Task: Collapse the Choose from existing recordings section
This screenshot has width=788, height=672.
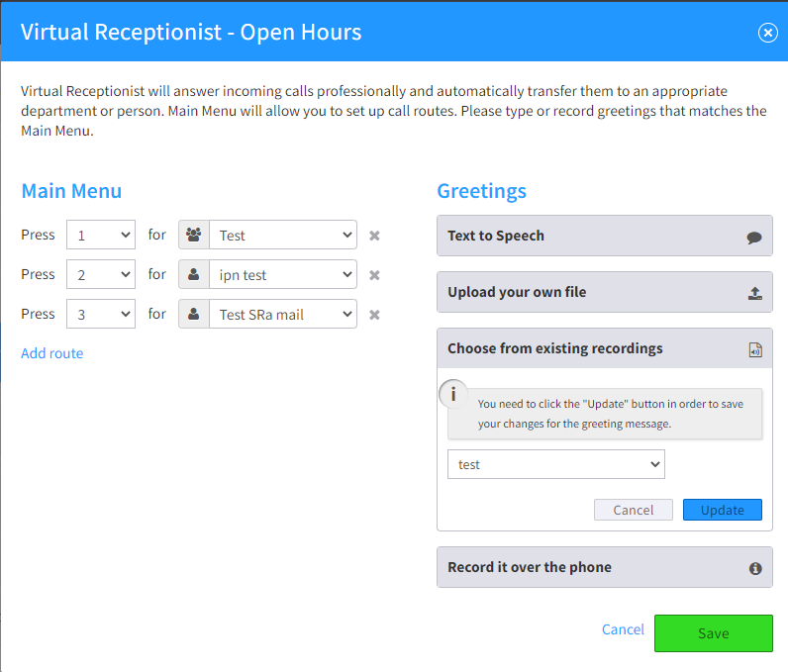Action: (605, 348)
